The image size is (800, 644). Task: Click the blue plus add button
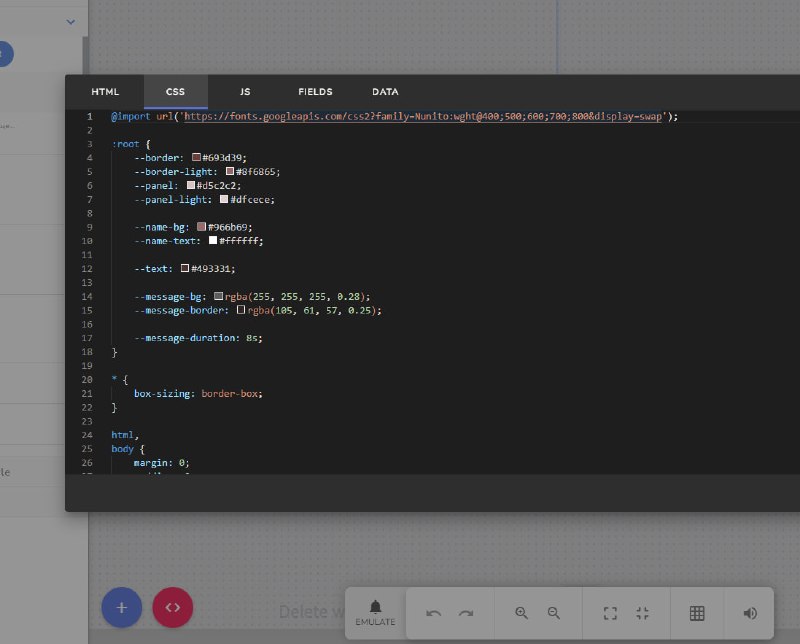pos(121,608)
